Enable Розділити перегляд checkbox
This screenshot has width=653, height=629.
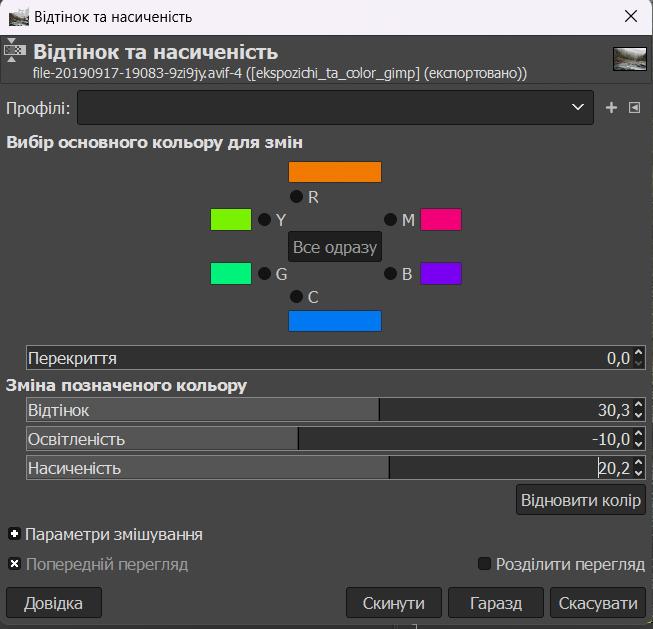click(484, 564)
